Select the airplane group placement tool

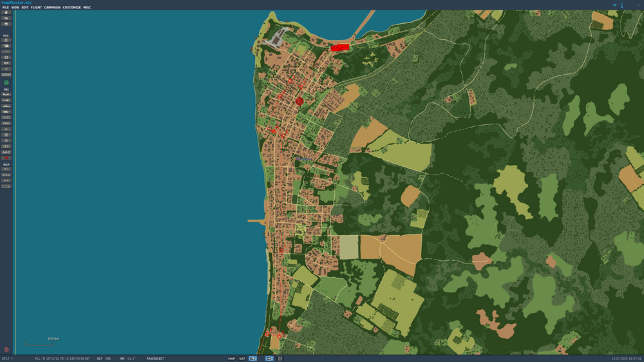click(x=6, y=95)
